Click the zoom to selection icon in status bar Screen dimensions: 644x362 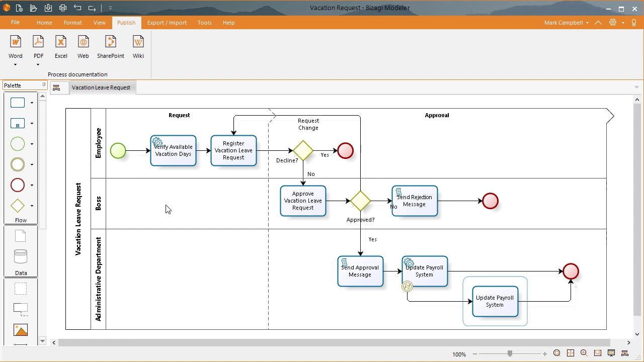pos(598,353)
